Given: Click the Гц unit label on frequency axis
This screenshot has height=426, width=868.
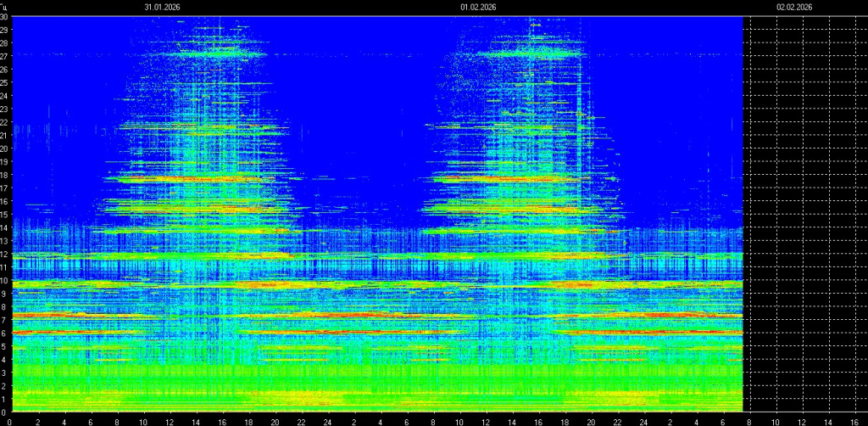Looking at the screenshot, I should click(x=4, y=6).
